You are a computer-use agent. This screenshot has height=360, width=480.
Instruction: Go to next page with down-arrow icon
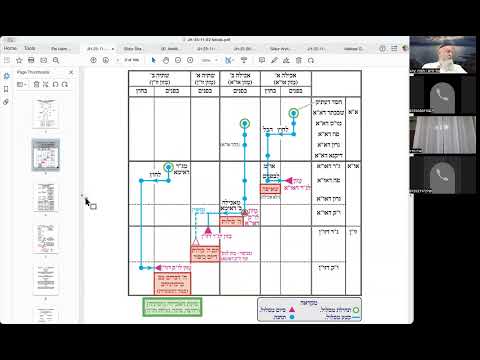click(x=106, y=60)
